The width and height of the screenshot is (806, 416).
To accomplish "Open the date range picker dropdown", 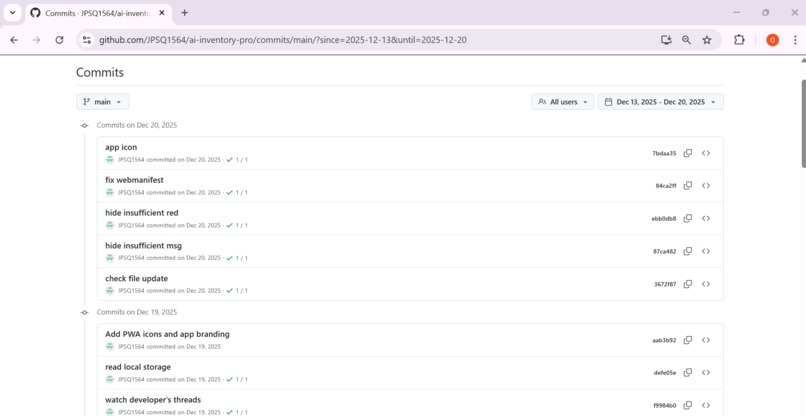I will pyautogui.click(x=661, y=102).
